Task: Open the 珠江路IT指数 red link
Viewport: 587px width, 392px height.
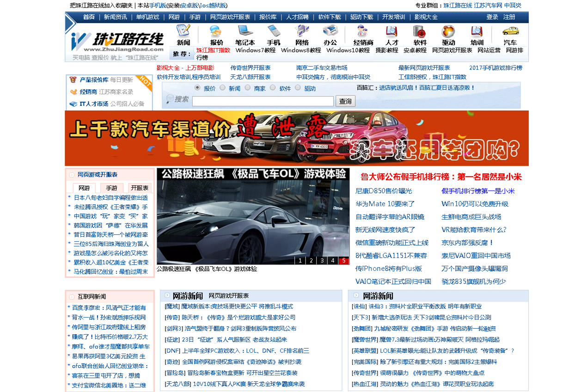Action: [x=213, y=50]
